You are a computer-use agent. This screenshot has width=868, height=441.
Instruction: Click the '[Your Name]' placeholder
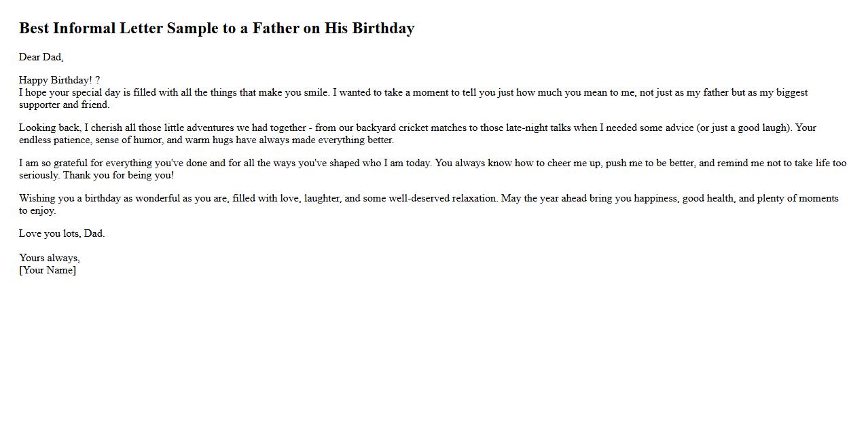[x=48, y=270]
